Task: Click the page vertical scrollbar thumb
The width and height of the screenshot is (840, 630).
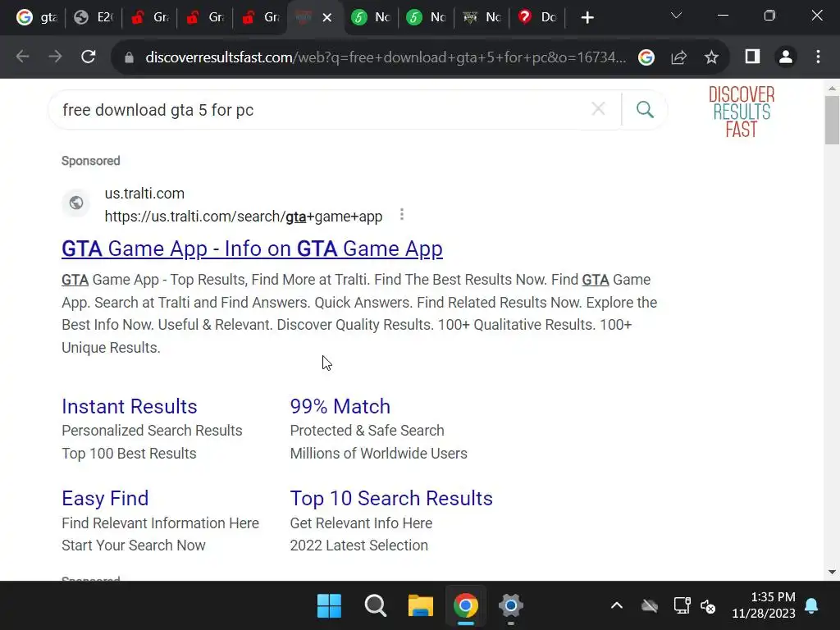Action: (832, 121)
